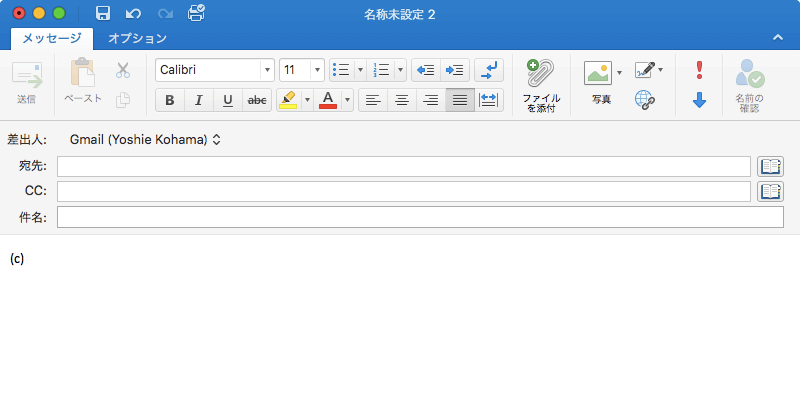Click ファイルを添付 attach file paperclip
The image size is (800, 400).
point(541,85)
